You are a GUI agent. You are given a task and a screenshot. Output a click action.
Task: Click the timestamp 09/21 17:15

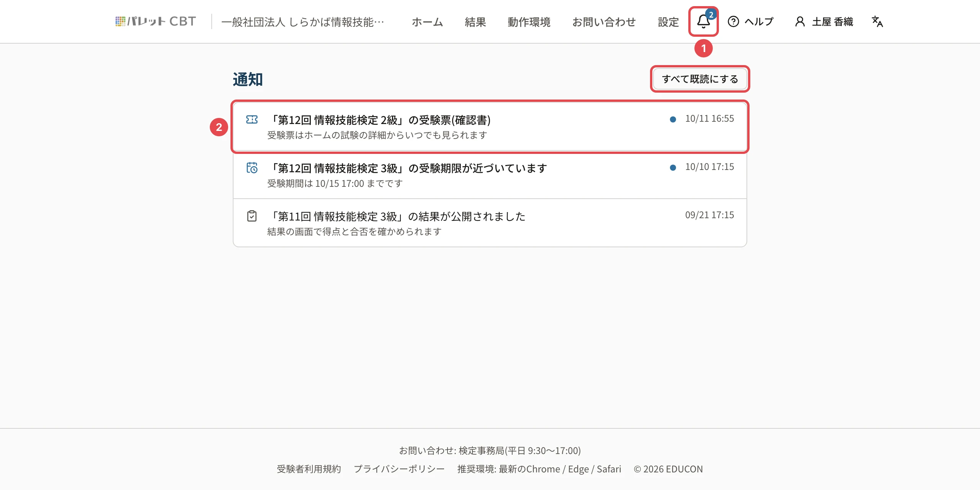pyautogui.click(x=709, y=215)
